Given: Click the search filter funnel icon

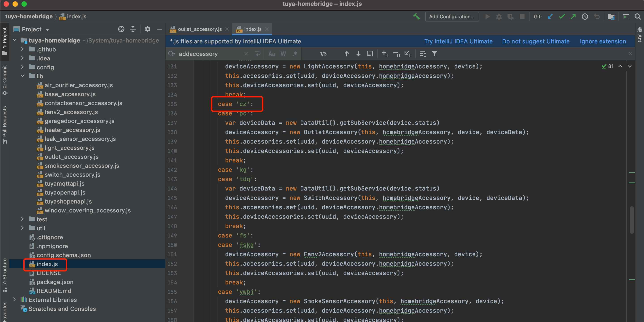Looking at the screenshot, I should point(435,54).
